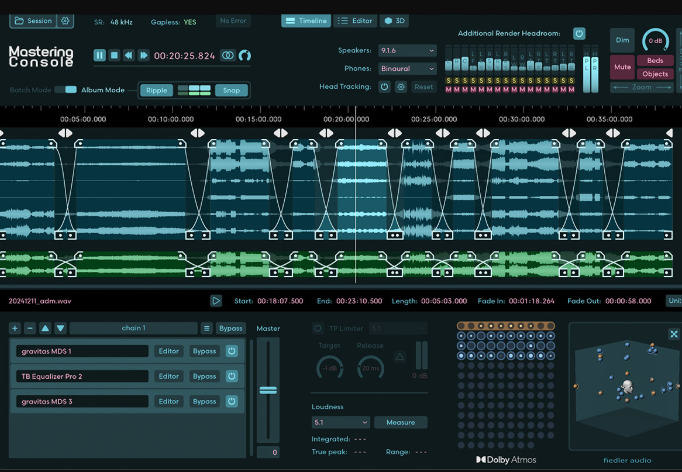The image size is (682, 472).
Task: Open Editor for TB Equalizer Pro 2
Action: click(x=169, y=376)
